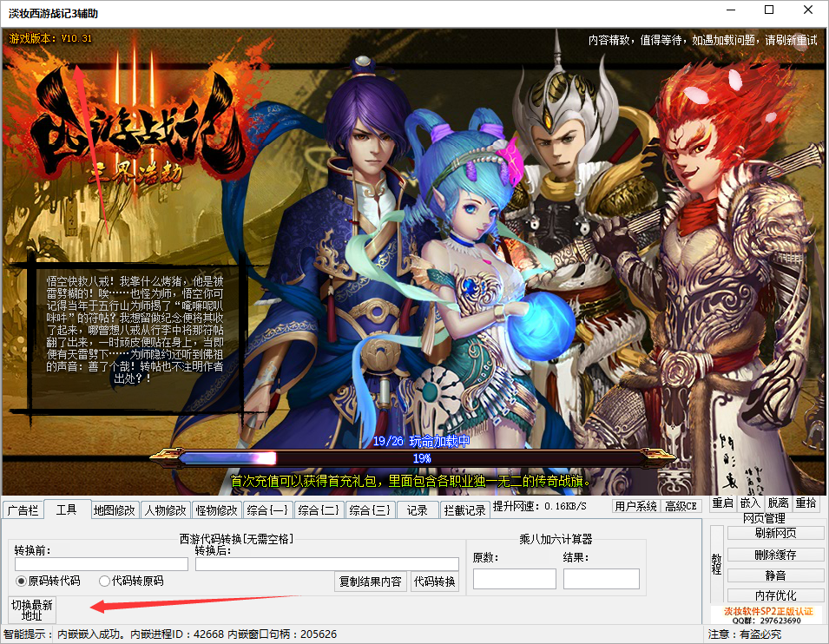The height and width of the screenshot is (644, 829).
Task: Open the 综合{二} tab
Action: (319, 510)
